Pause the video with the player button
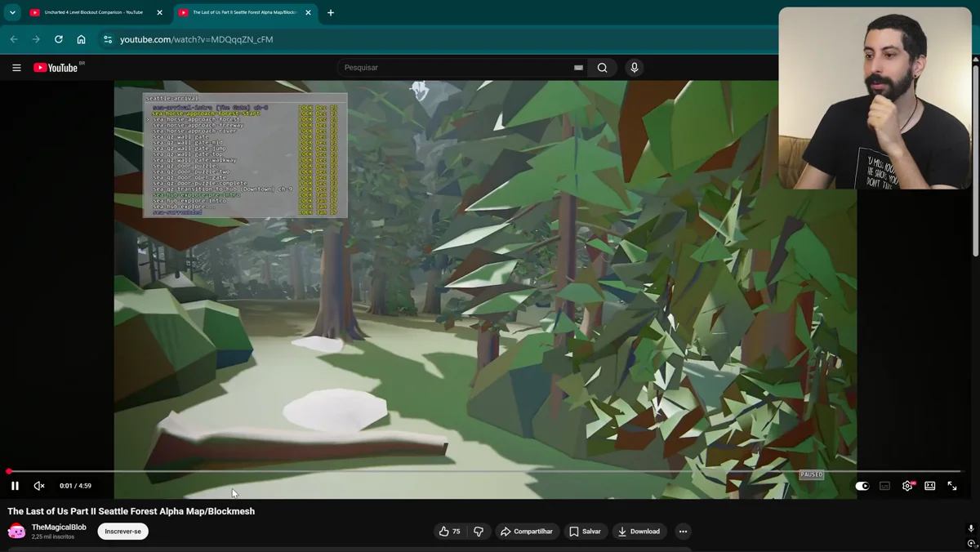 click(x=15, y=486)
